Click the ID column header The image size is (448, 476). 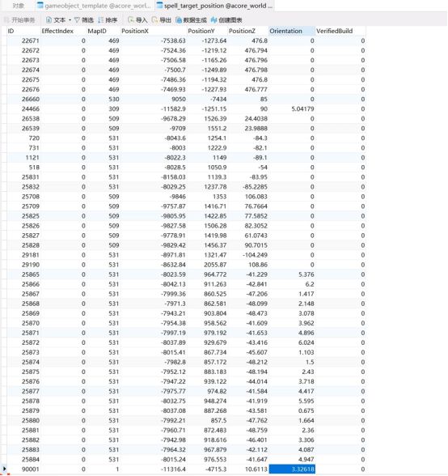point(23,31)
